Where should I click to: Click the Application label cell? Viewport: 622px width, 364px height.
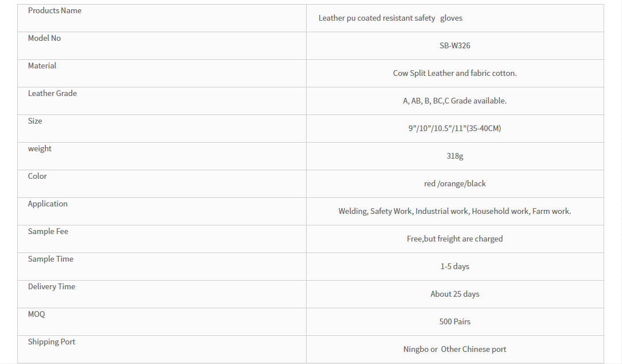point(162,212)
